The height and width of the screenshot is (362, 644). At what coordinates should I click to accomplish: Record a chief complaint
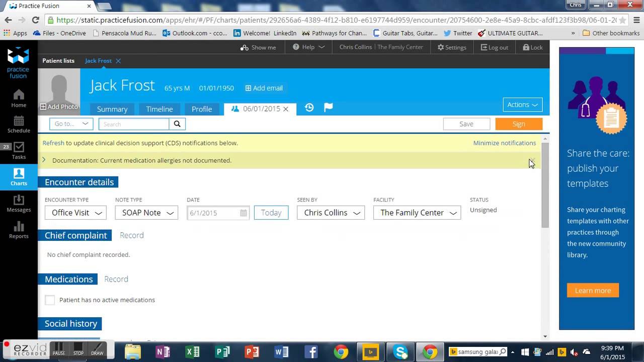pos(132,235)
